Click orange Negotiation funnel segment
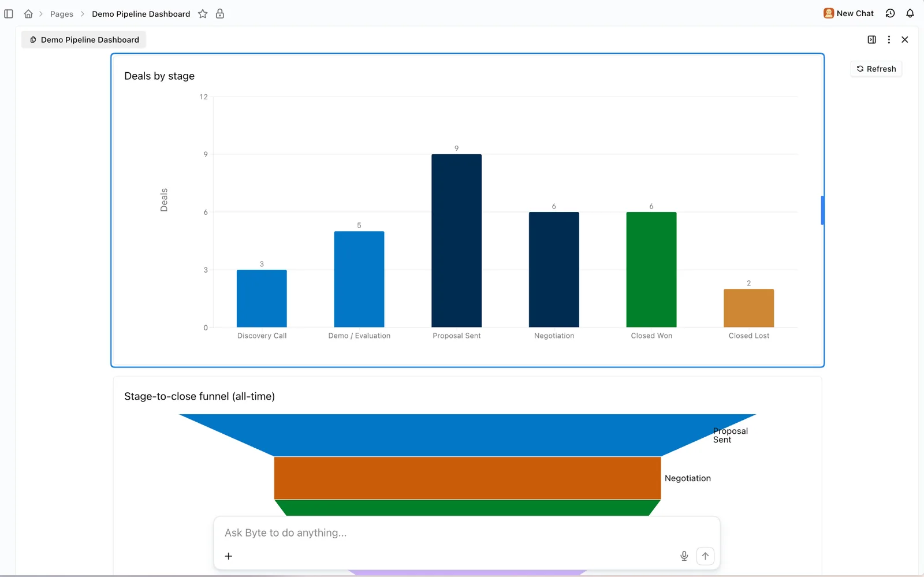The height and width of the screenshot is (577, 924). pos(467,478)
